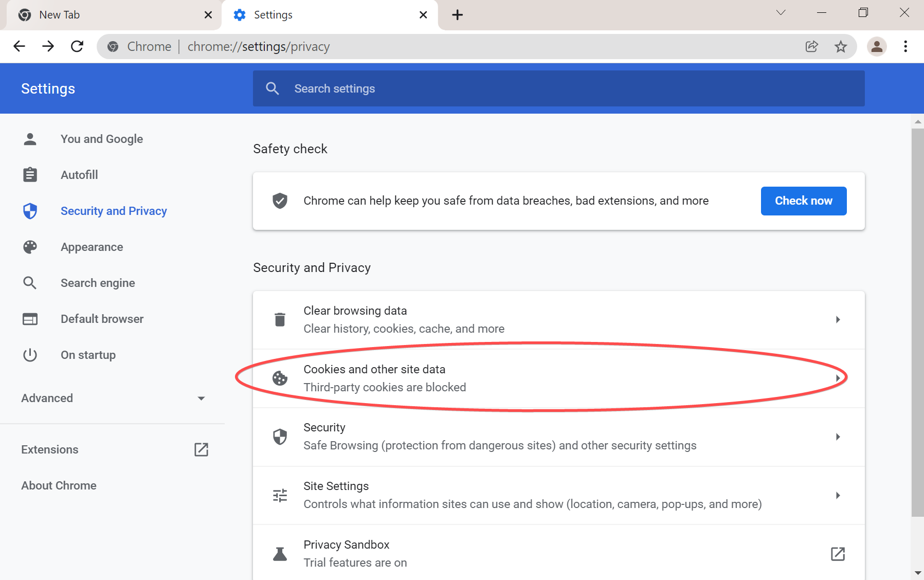Click the Search engine magnifier icon
924x580 pixels.
pyautogui.click(x=30, y=282)
